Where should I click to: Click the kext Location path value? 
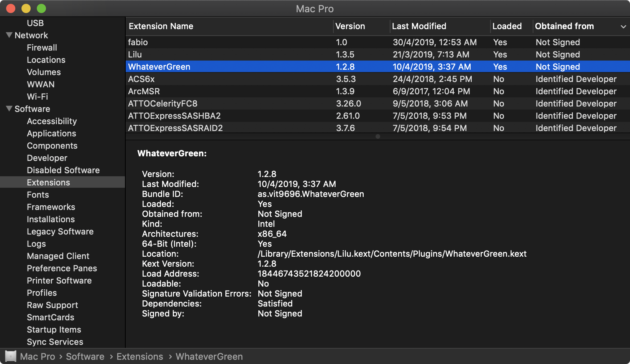tap(392, 254)
